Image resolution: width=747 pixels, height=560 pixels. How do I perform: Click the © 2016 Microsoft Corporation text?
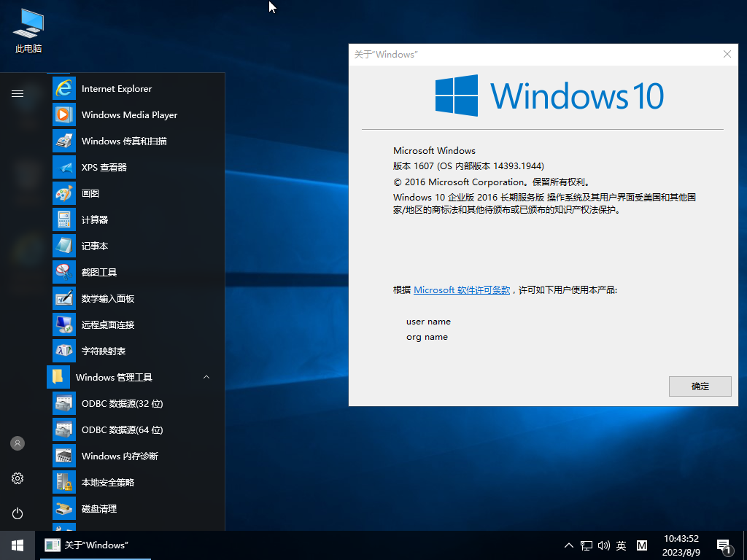[492, 182]
